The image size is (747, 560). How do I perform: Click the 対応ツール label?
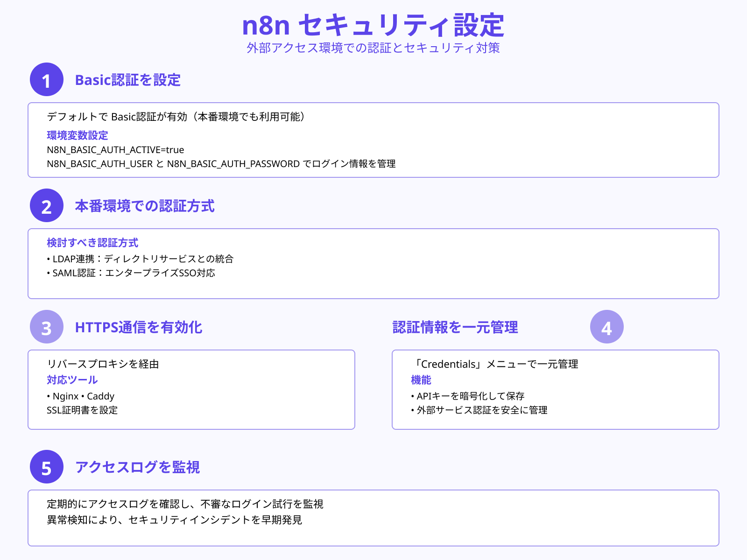click(71, 380)
